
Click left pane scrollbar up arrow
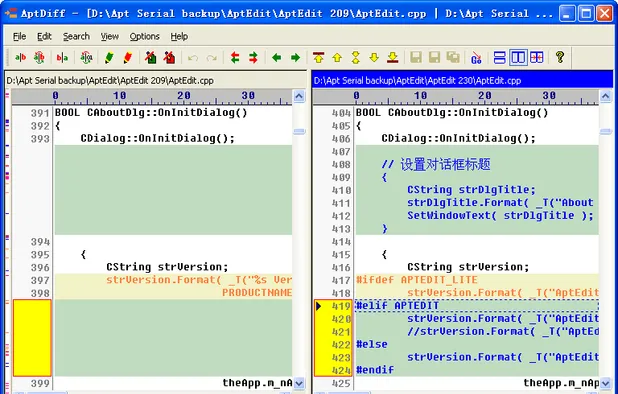(299, 96)
